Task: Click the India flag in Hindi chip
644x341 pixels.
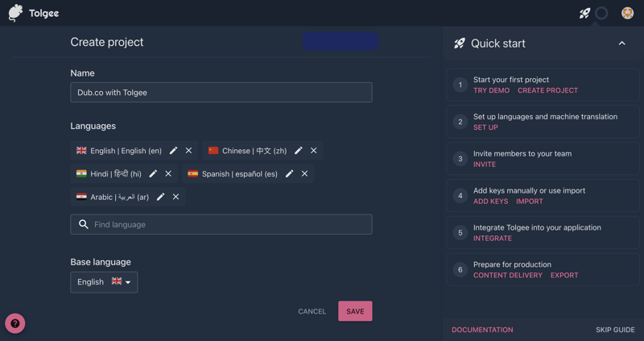Action: click(81, 173)
